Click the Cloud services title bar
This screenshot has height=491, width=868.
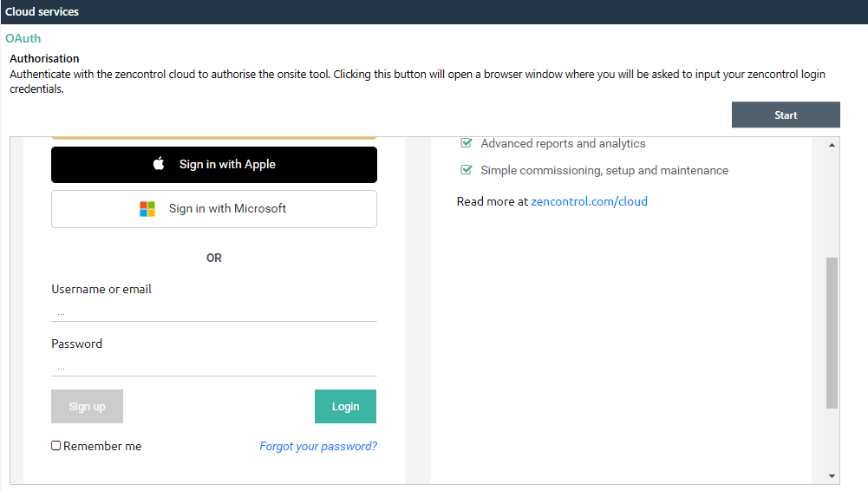tap(434, 11)
